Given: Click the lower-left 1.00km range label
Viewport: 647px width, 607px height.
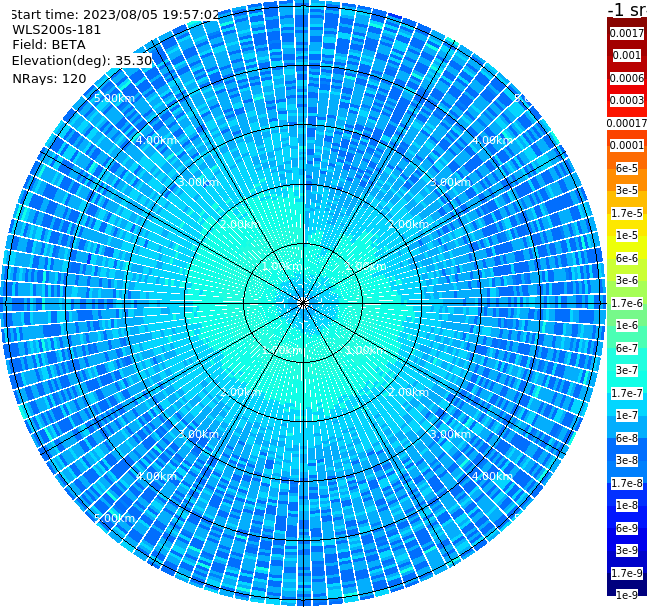Looking at the screenshot, I should (283, 350).
